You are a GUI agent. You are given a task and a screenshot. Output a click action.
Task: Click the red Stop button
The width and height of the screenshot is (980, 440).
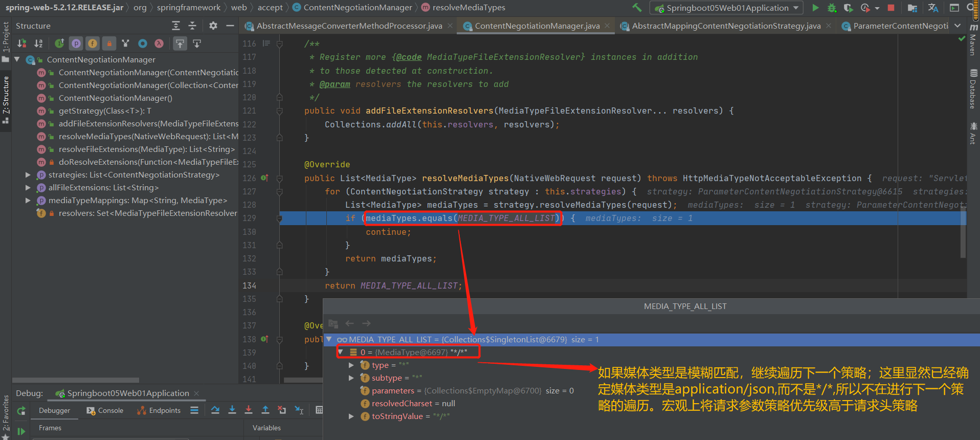point(891,8)
